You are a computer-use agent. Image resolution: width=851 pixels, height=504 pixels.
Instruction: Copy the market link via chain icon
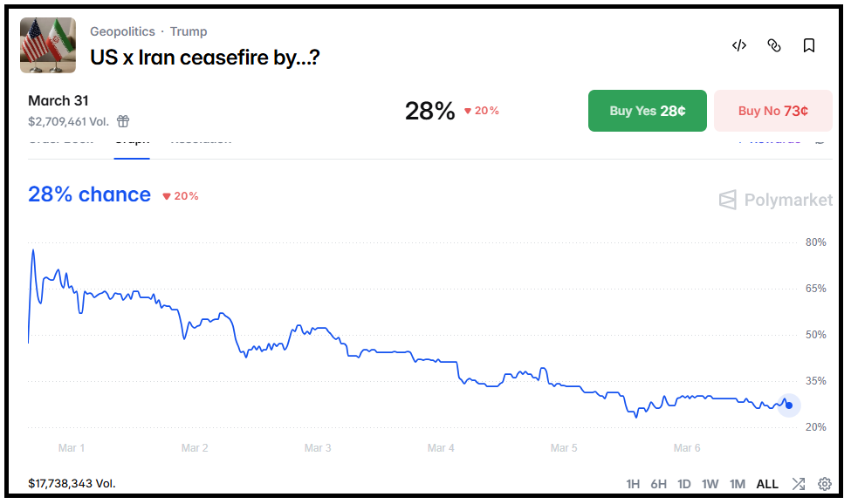tap(773, 45)
